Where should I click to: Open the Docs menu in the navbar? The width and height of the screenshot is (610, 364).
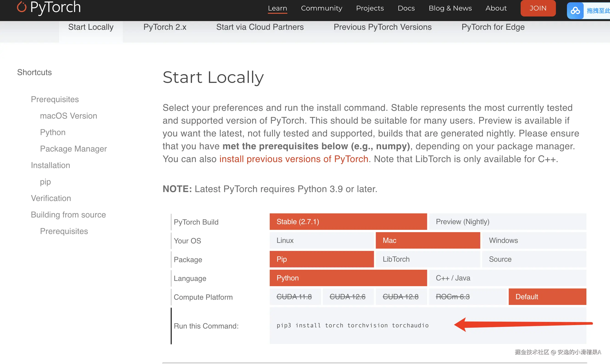point(406,8)
